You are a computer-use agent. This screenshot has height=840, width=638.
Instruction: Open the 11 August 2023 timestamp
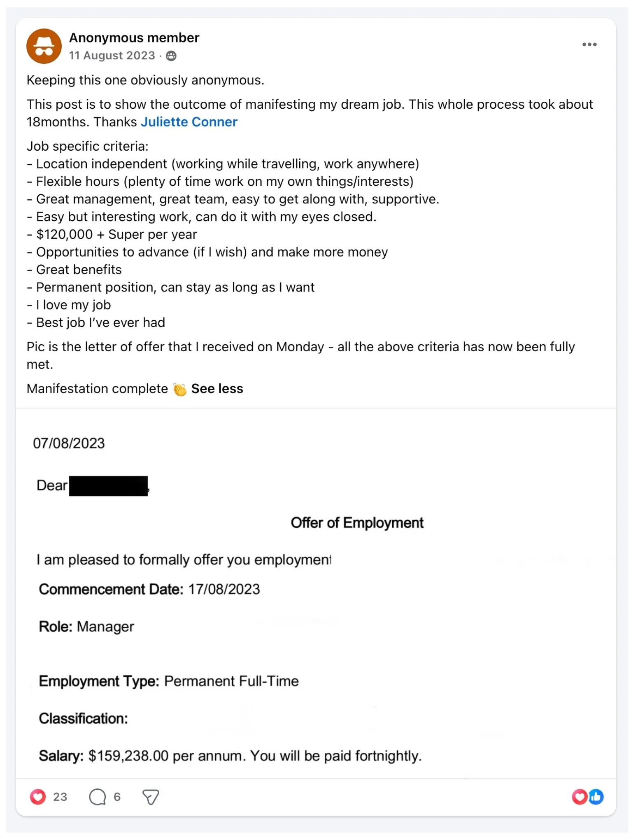pos(112,56)
